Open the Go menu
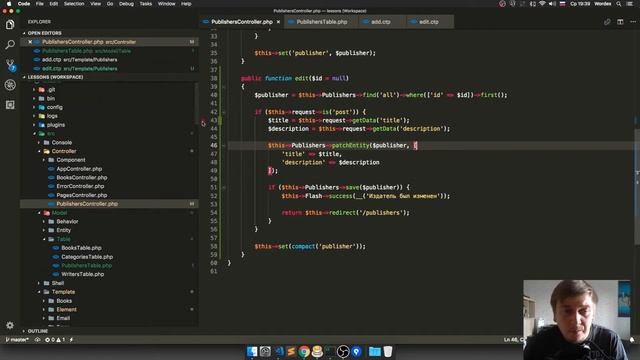Image resolution: width=640 pixels, height=360 pixels. click(110, 4)
